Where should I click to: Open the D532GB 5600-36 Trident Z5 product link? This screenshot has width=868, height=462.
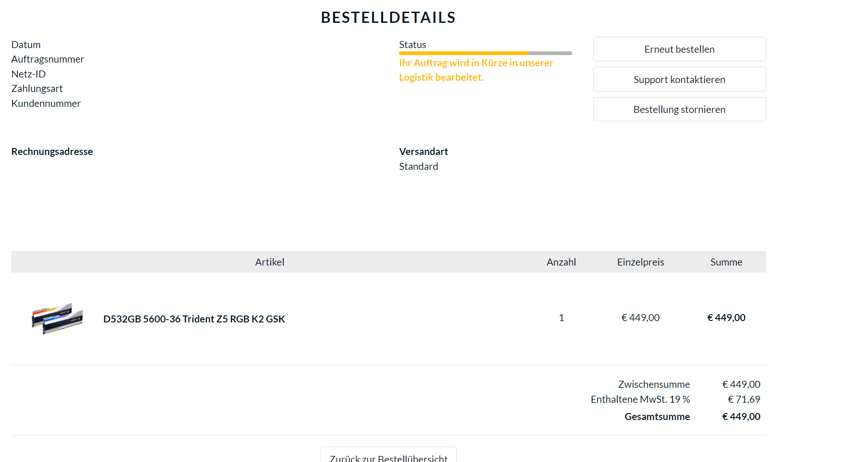coord(194,319)
